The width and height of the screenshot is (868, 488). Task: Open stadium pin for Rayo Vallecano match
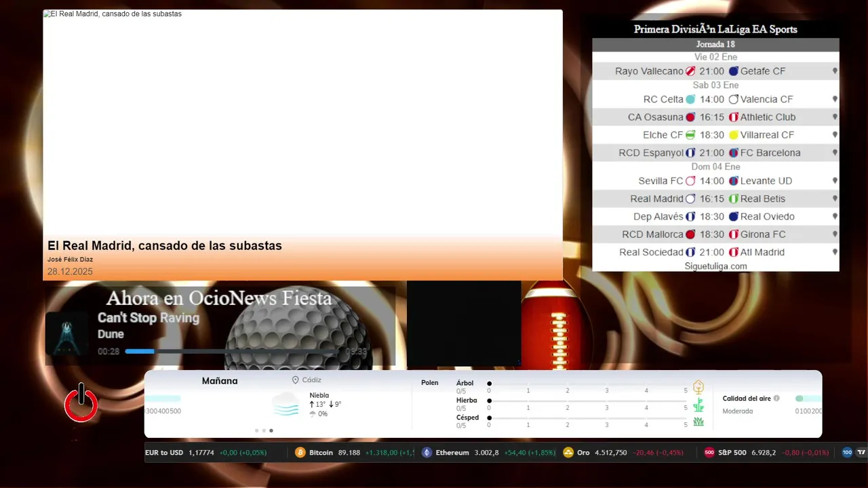click(835, 71)
